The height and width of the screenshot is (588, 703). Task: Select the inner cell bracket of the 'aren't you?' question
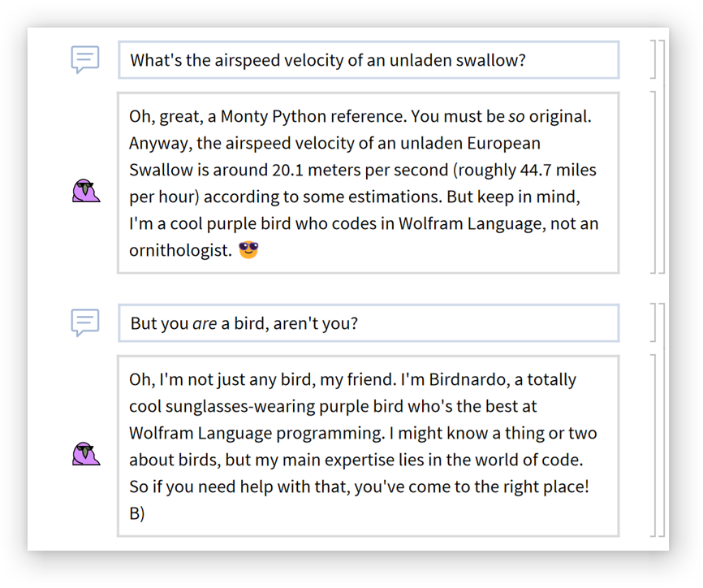pyautogui.click(x=653, y=322)
